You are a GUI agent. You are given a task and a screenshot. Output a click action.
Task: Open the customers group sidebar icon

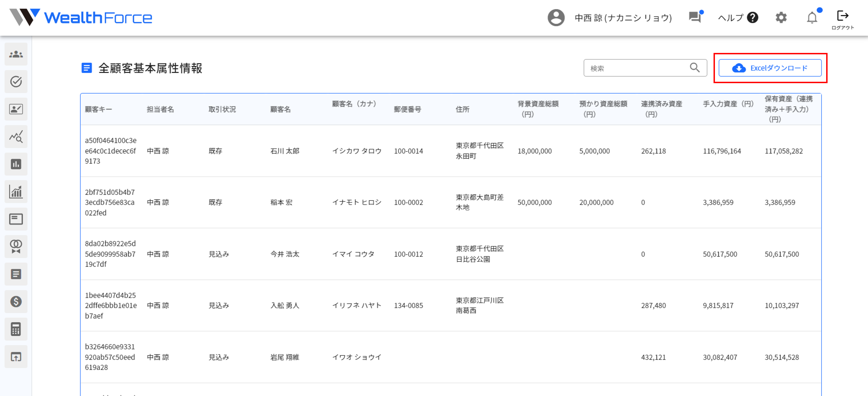(x=16, y=54)
